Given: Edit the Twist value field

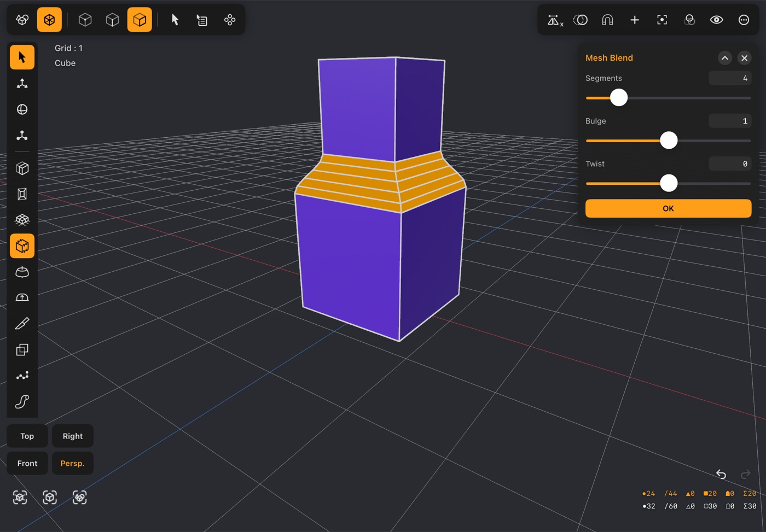Looking at the screenshot, I should pos(730,163).
